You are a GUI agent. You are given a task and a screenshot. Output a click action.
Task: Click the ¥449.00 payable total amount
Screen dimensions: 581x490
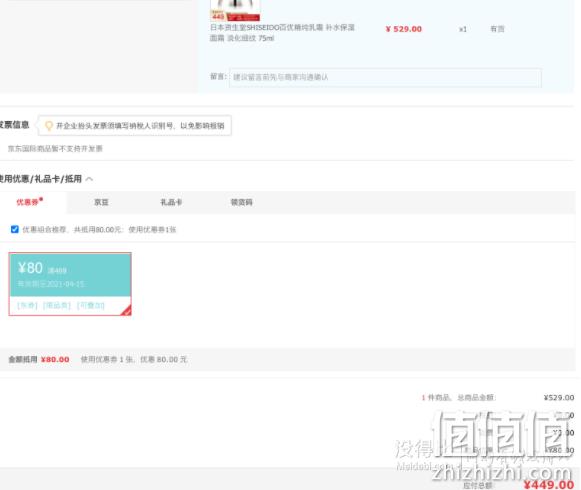click(549, 484)
